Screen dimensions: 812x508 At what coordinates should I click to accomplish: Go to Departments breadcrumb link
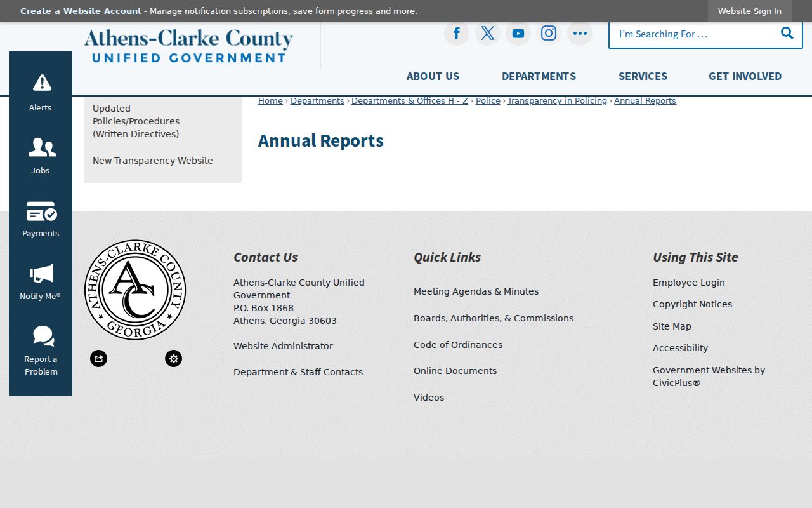tap(317, 101)
